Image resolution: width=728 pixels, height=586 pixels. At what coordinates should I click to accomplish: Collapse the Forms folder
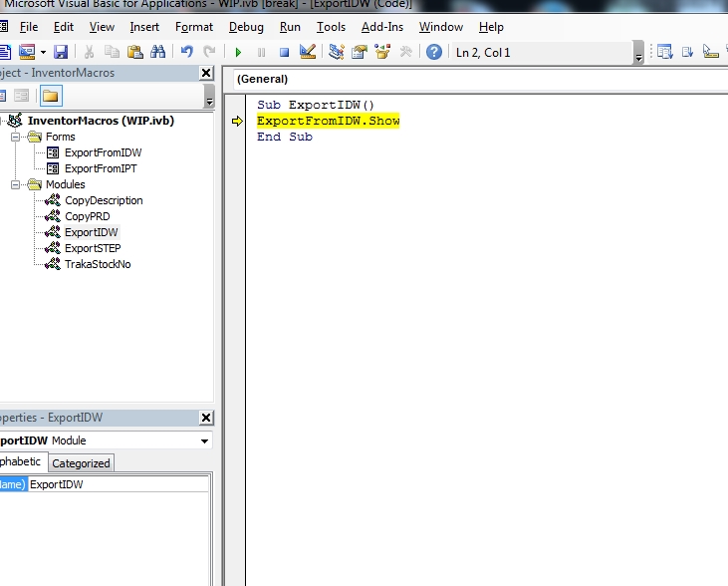click(15, 137)
